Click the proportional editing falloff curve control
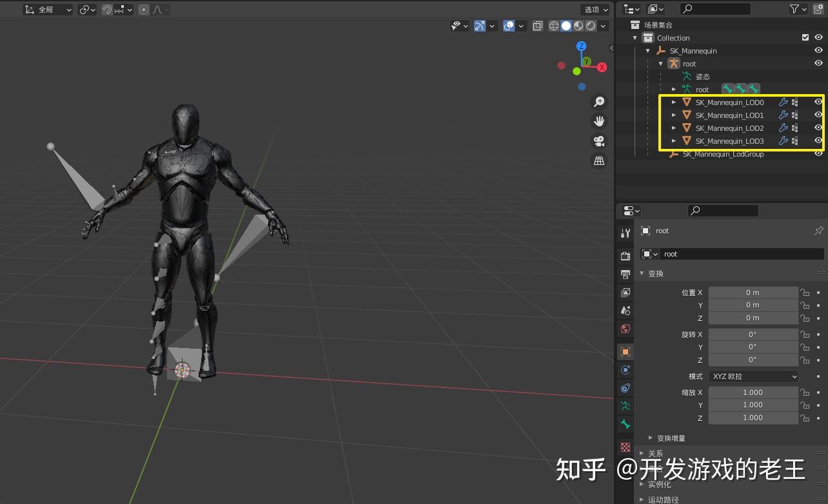This screenshot has height=504, width=828. pos(159,9)
